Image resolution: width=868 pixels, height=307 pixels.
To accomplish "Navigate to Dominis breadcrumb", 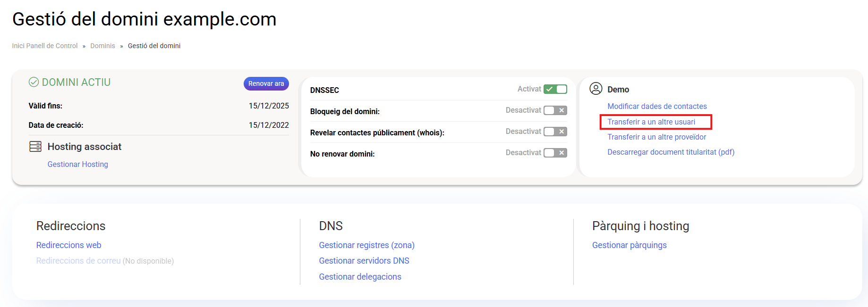I will click(102, 46).
